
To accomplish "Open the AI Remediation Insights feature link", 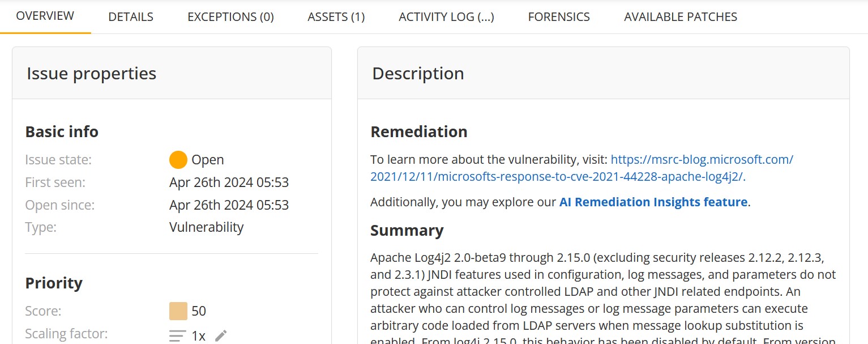I will click(653, 202).
